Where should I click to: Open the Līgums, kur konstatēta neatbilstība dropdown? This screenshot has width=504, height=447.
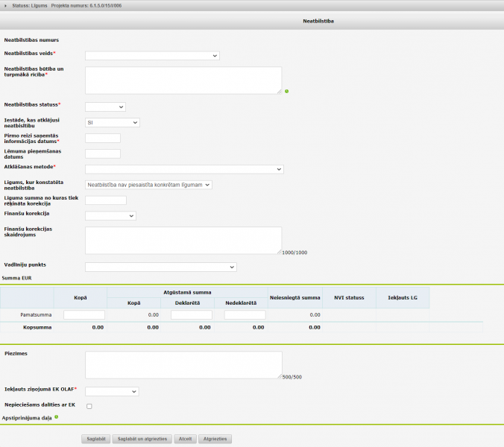tap(149, 185)
